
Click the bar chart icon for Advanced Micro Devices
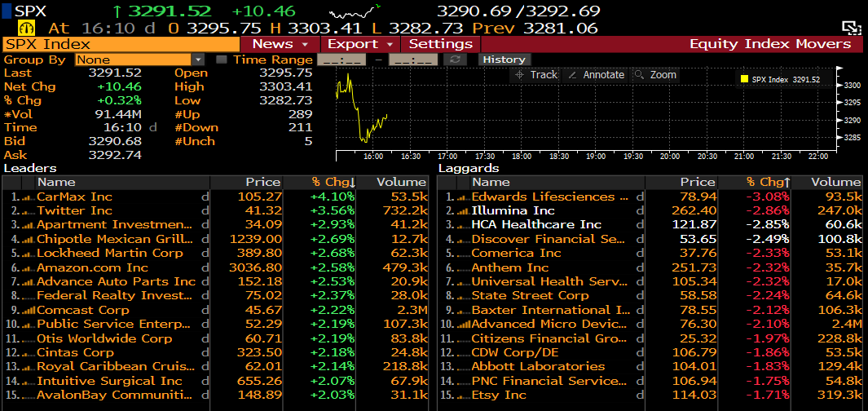tap(464, 324)
